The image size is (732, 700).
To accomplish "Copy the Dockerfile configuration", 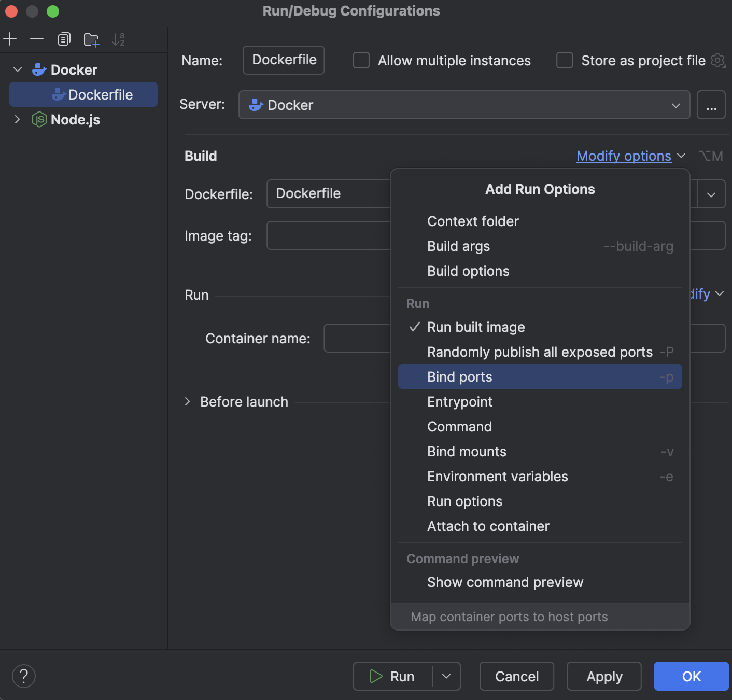I will tap(64, 39).
